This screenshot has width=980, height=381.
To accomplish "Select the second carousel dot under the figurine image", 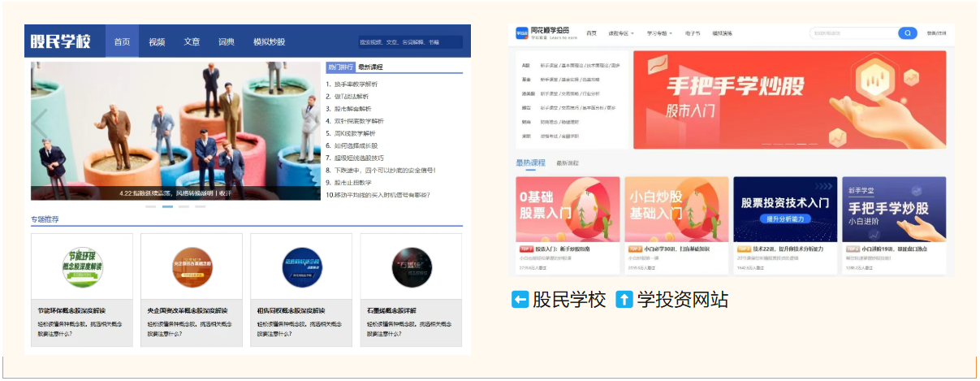I will 168,206.
